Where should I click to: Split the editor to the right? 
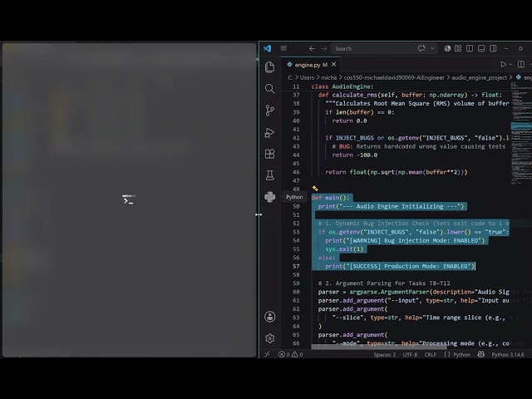pyautogui.click(x=521, y=64)
